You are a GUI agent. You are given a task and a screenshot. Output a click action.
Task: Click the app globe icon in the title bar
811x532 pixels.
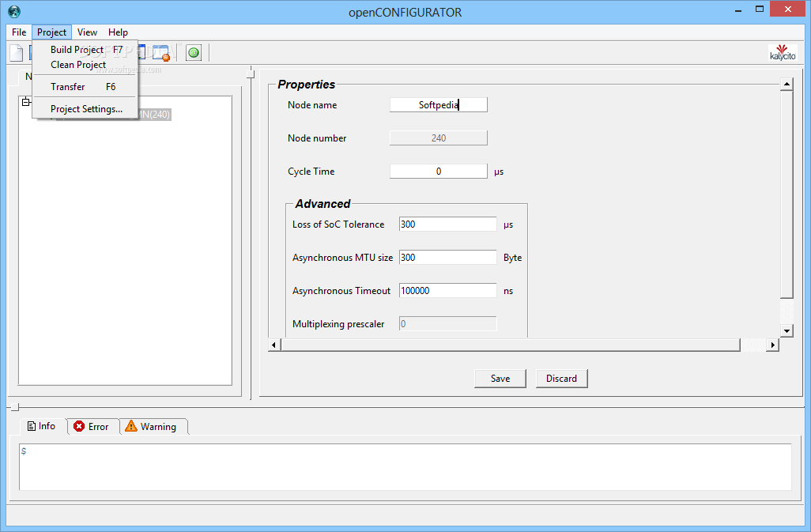click(x=14, y=11)
